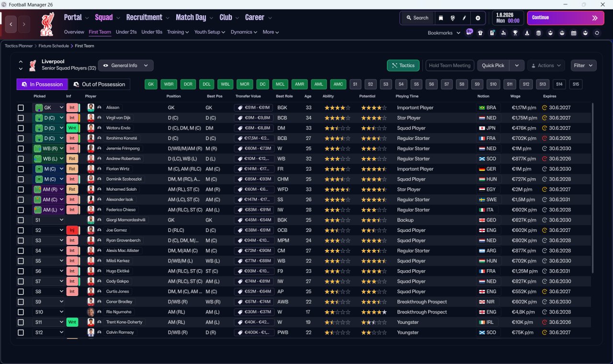Image resolution: width=613 pixels, height=364 pixels.
Task: Click the training cone shortcut icon
Action: coord(527,33)
